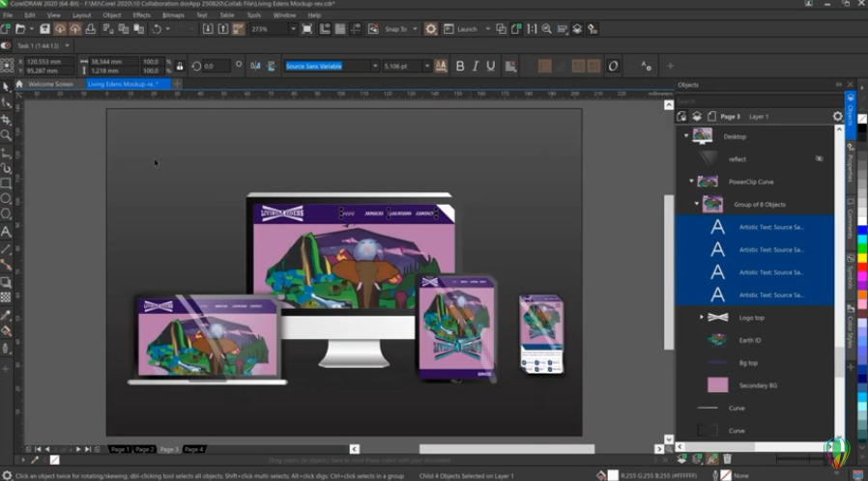
Task: Expand the Logo top group
Action: [x=702, y=317]
